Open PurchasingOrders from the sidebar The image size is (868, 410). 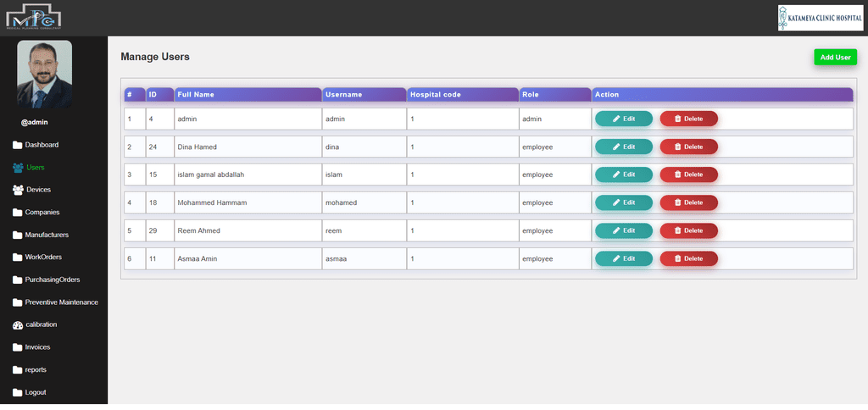[52, 280]
